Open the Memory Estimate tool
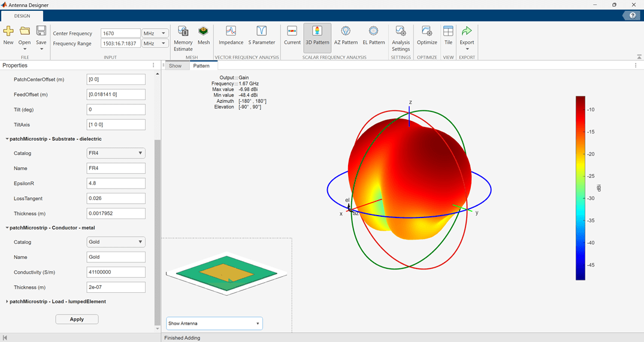The image size is (644, 342). click(183, 38)
